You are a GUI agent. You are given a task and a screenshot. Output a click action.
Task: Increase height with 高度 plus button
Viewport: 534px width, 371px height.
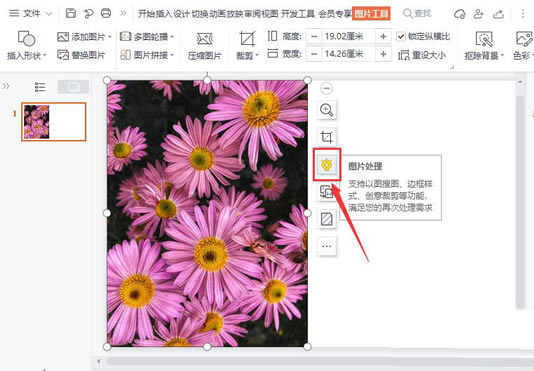pyautogui.click(x=383, y=36)
